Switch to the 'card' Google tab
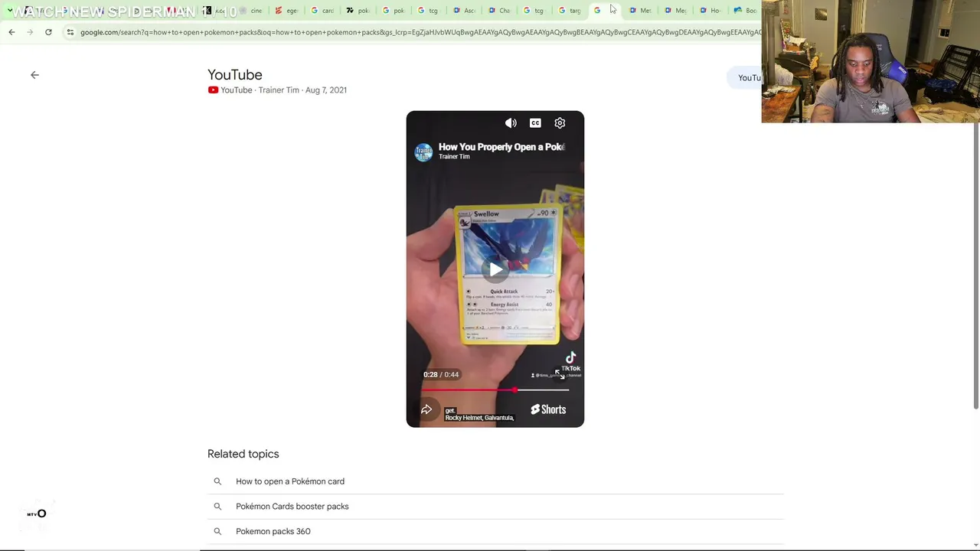Viewport: 980px width, 551px height. (x=322, y=11)
